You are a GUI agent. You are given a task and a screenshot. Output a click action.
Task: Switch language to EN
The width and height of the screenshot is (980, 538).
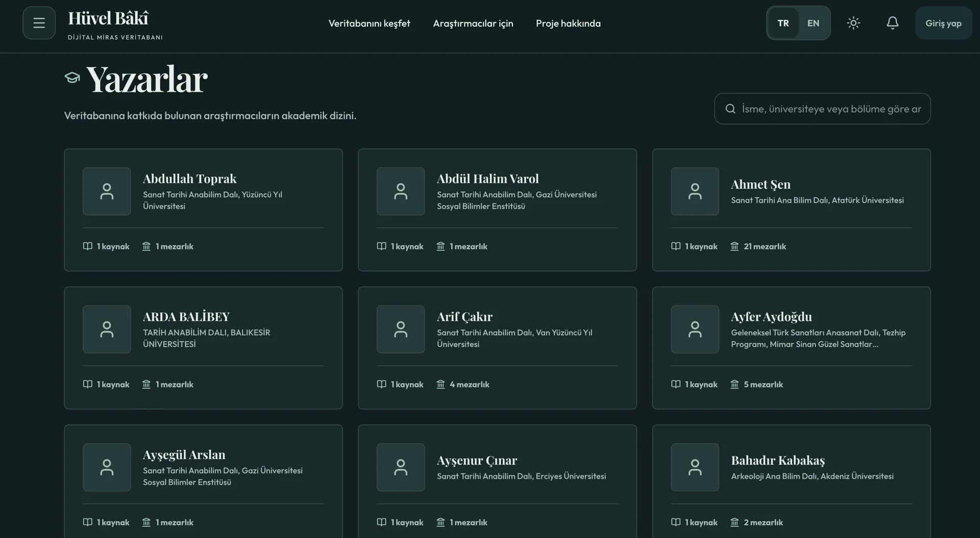813,23
